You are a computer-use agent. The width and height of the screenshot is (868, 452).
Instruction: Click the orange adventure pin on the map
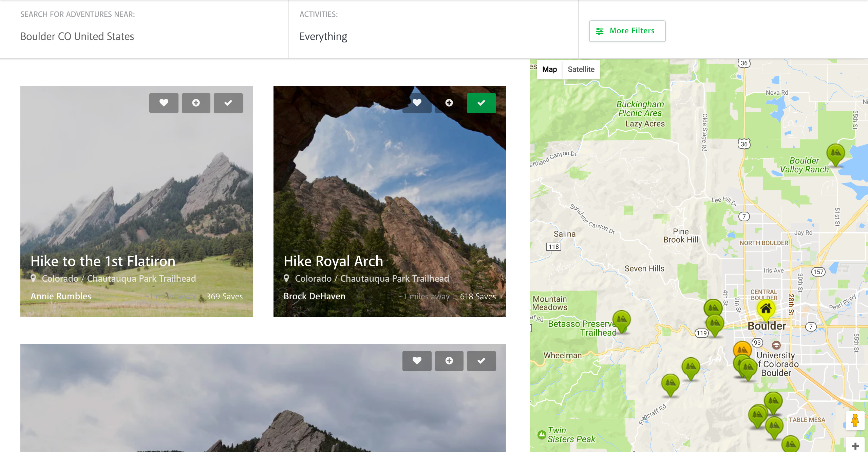[x=742, y=349]
